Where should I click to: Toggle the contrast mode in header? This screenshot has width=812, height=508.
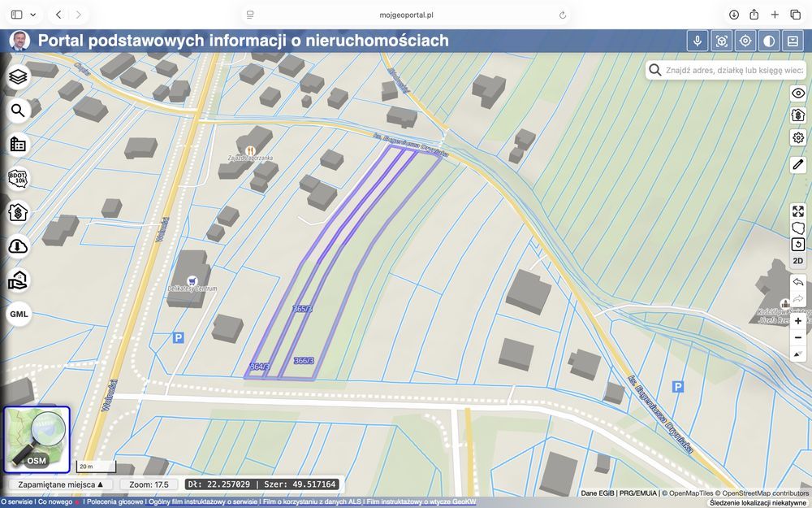pos(769,41)
